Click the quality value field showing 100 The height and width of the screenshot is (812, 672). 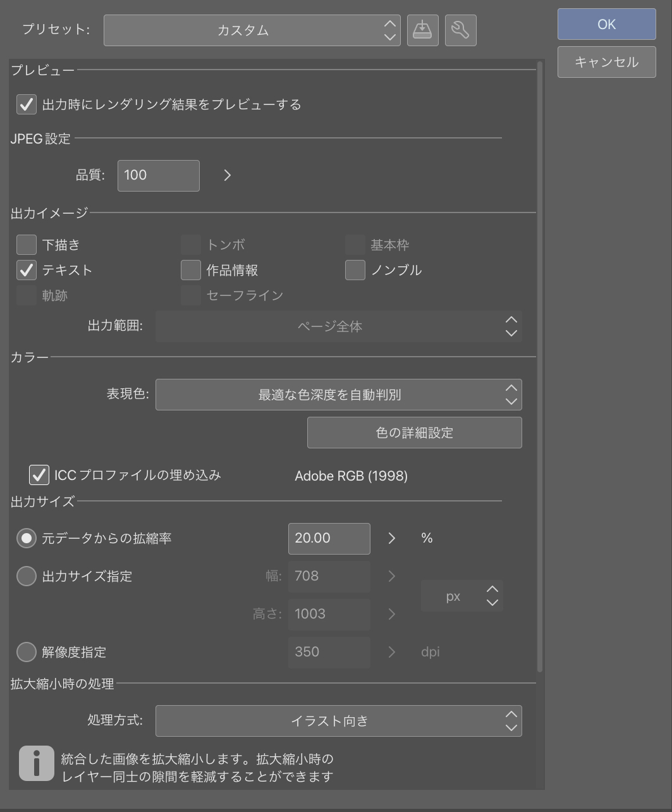pyautogui.click(x=158, y=175)
